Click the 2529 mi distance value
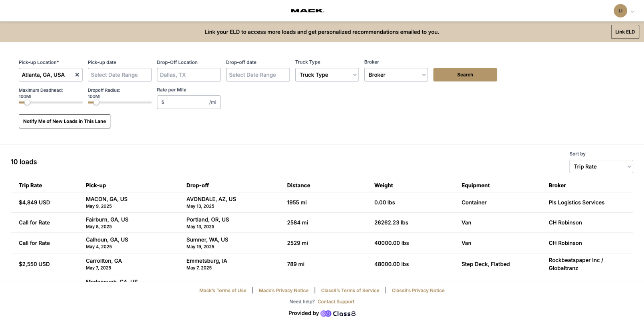This screenshot has width=644, height=321. pos(297,243)
